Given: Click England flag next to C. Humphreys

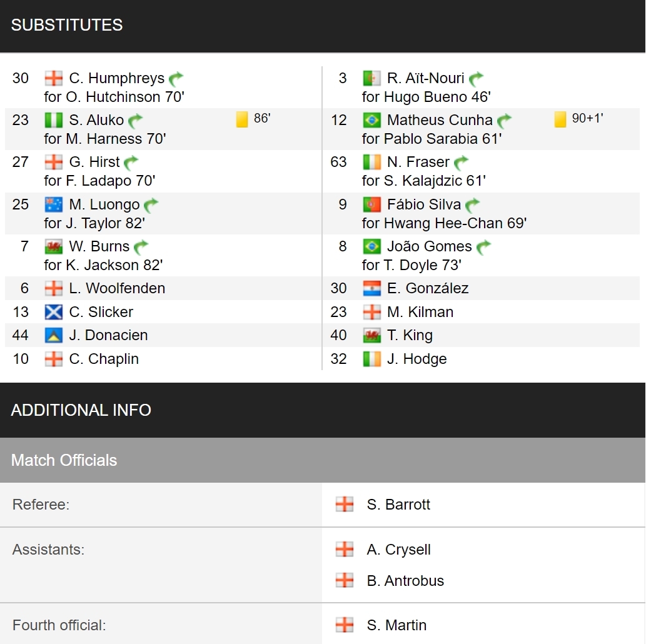Looking at the screenshot, I should [54, 78].
